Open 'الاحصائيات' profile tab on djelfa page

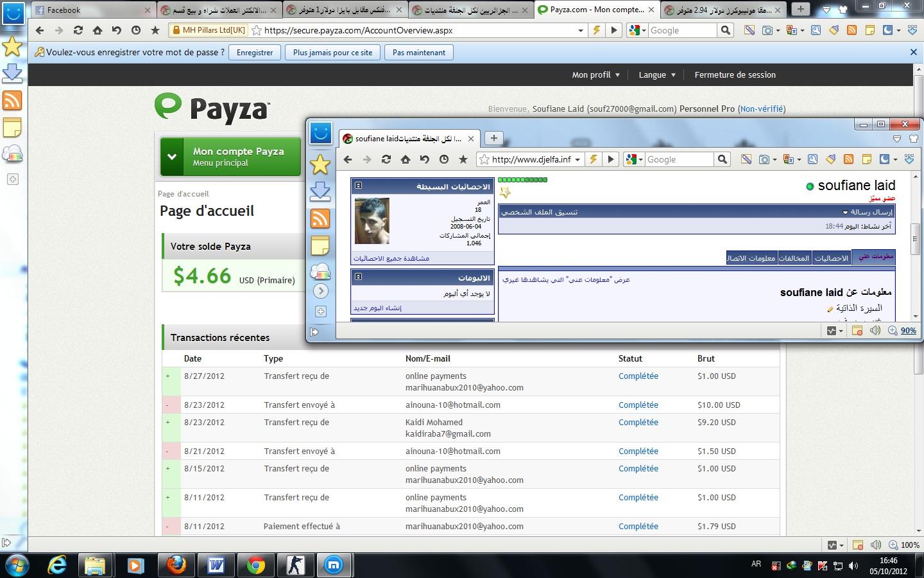(x=831, y=258)
